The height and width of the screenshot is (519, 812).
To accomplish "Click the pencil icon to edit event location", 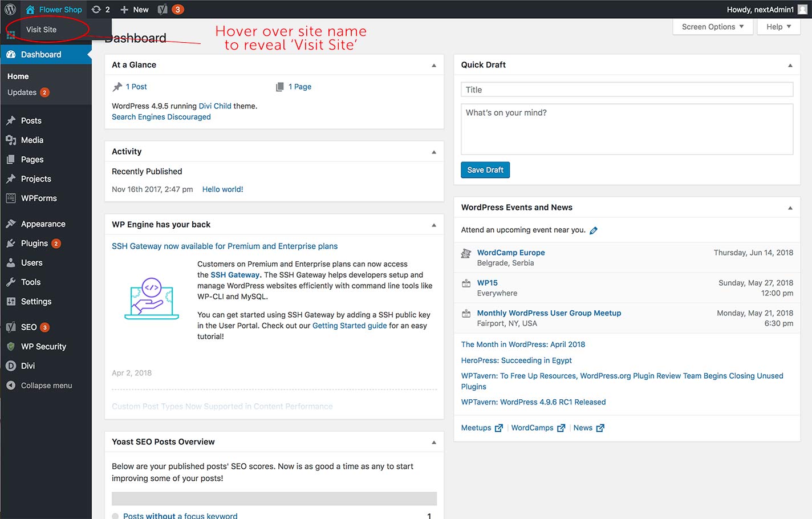I will tap(594, 230).
